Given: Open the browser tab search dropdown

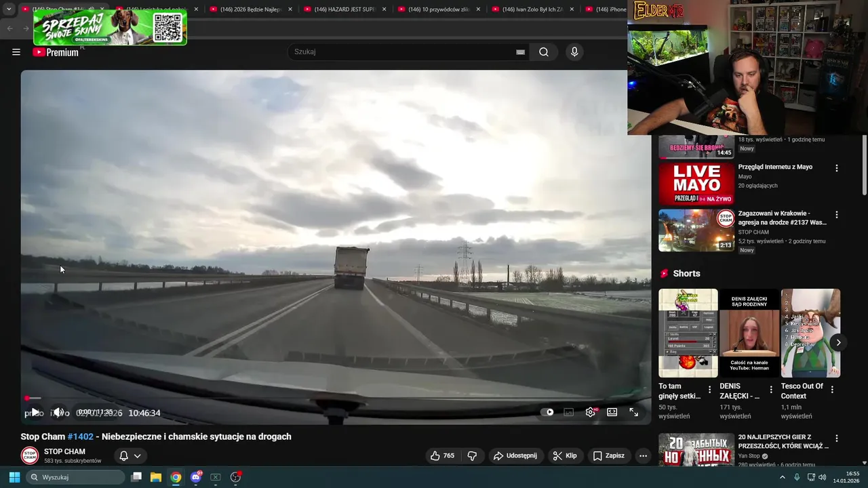Looking at the screenshot, I should click(9, 9).
